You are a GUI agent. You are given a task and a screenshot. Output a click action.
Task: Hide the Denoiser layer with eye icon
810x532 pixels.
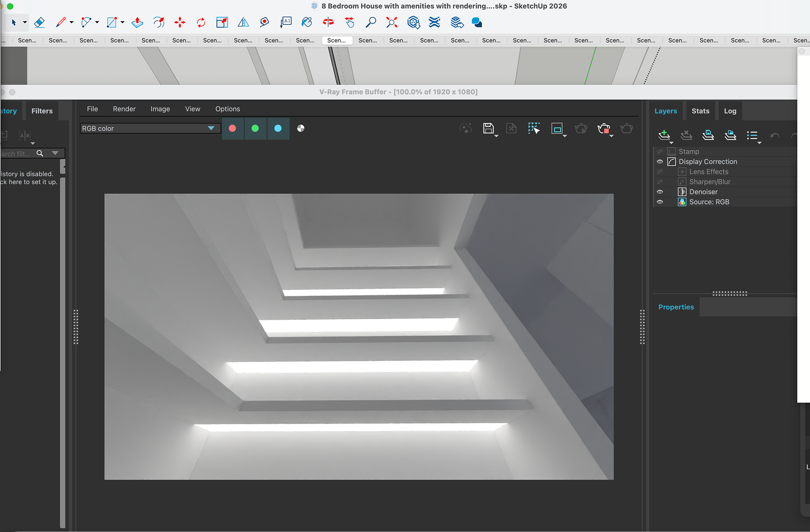[x=660, y=192]
